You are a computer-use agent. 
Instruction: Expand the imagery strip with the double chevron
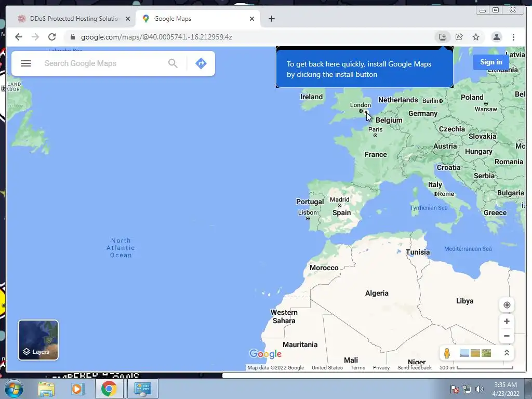(507, 353)
